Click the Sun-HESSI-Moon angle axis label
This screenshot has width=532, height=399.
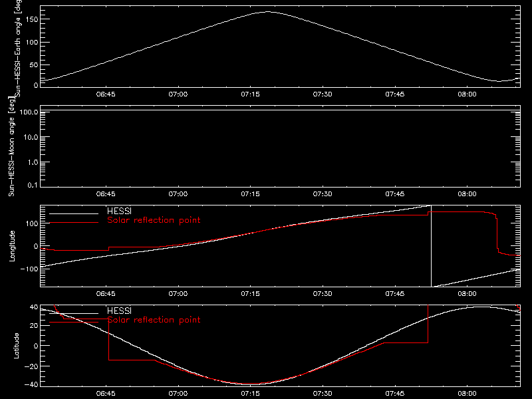(x=11, y=146)
